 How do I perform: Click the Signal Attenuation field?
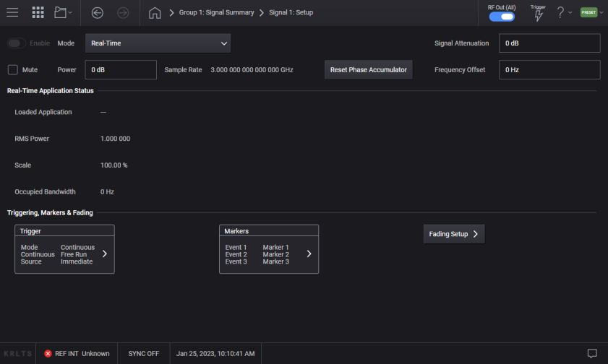click(549, 43)
